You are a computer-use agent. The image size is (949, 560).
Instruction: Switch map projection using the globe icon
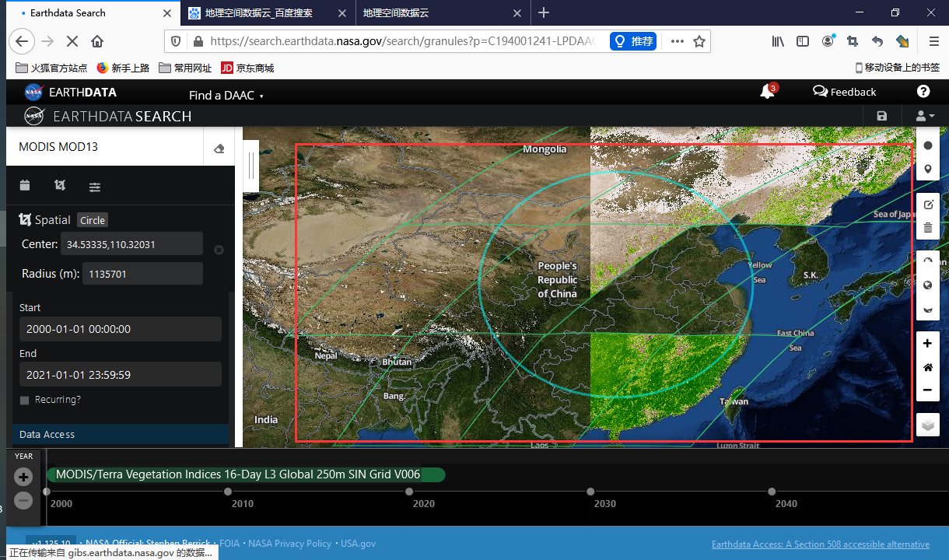[927, 285]
